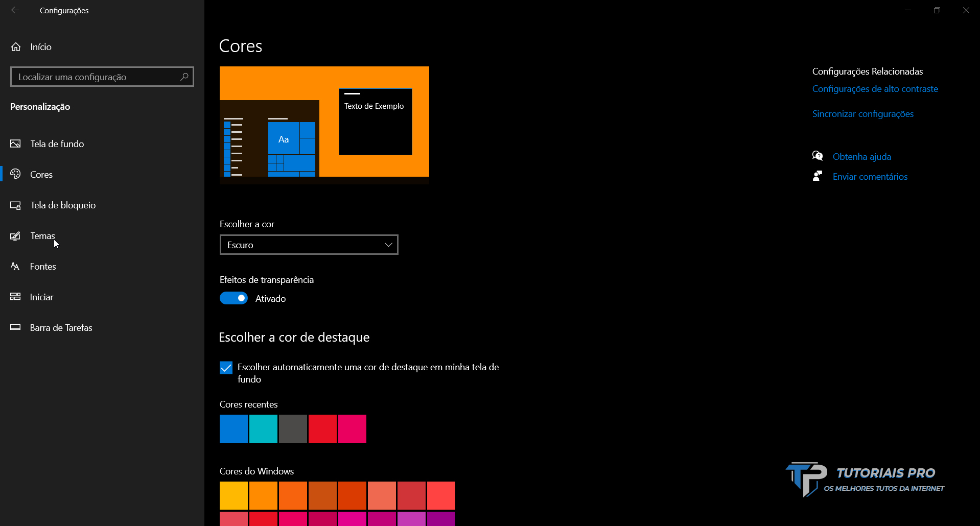
Task: Select Cores in the Personalização menu
Action: click(41, 174)
